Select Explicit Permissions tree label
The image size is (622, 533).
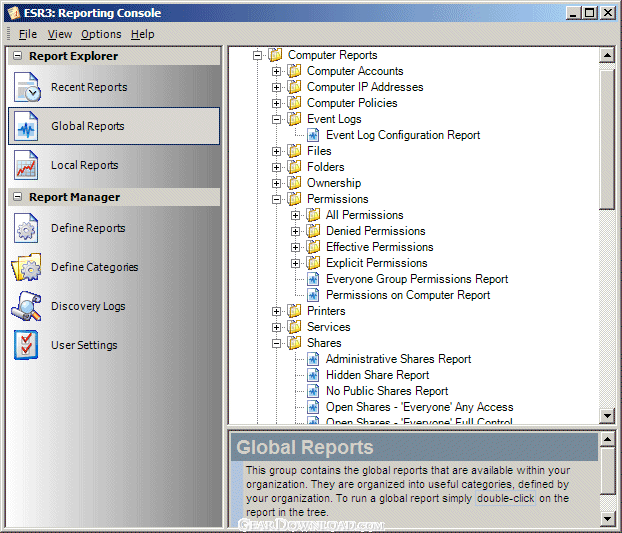click(x=376, y=263)
